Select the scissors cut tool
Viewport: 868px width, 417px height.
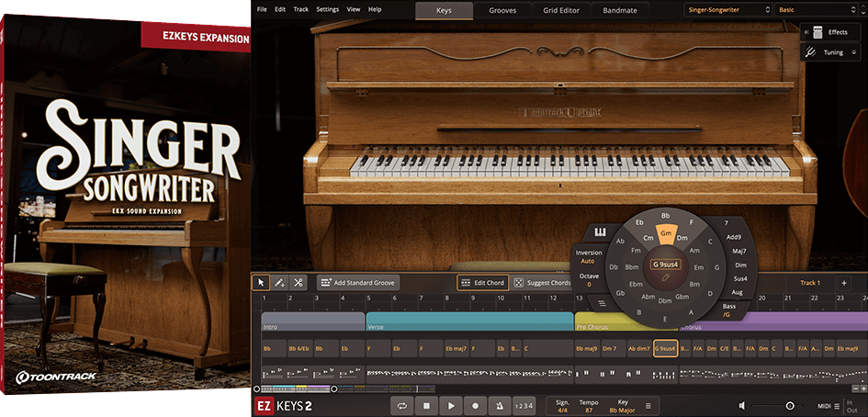click(298, 282)
